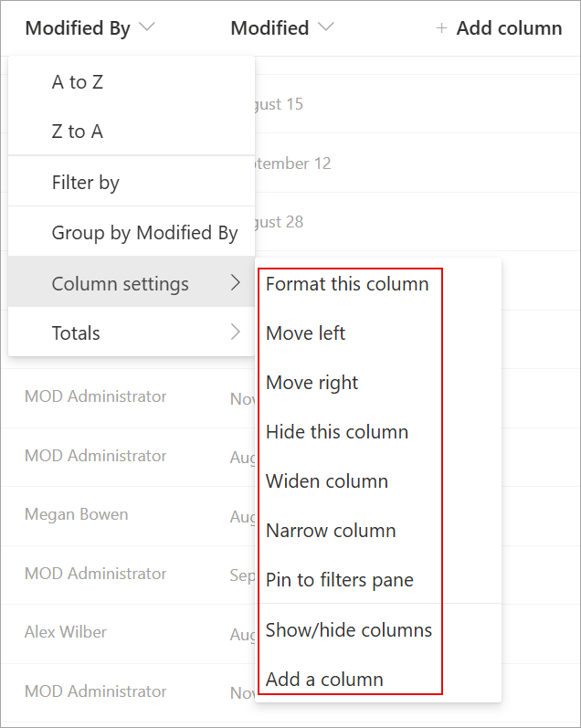581x728 pixels.
Task: Click the plus icon beside Add column
Action: (441, 28)
